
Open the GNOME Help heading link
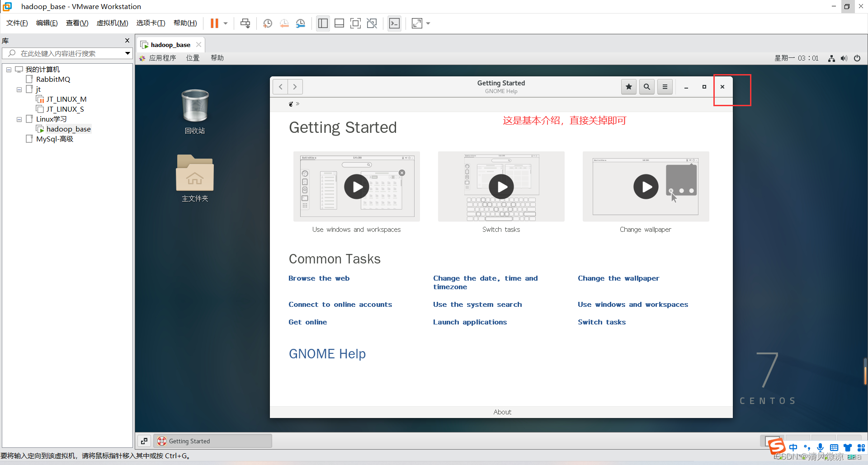[x=327, y=354]
